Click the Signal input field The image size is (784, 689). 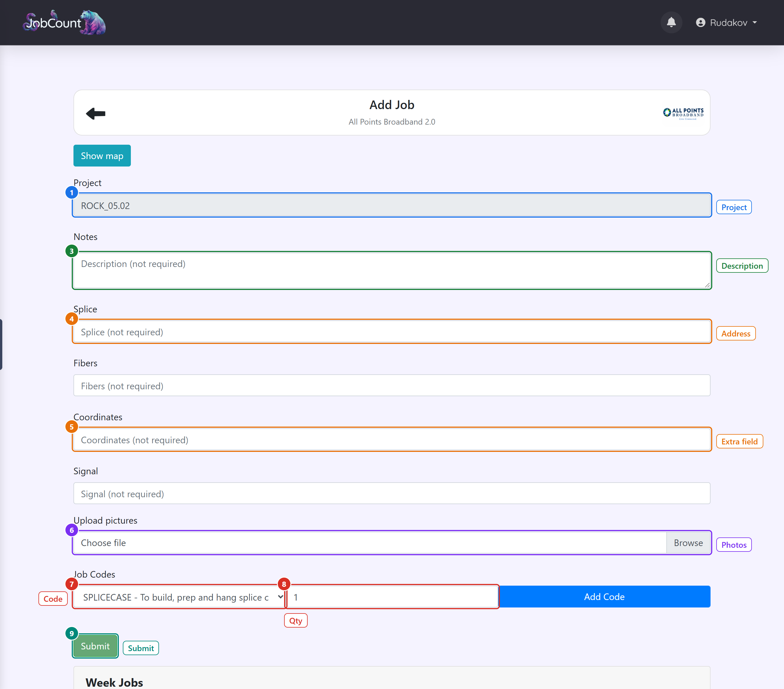click(392, 494)
